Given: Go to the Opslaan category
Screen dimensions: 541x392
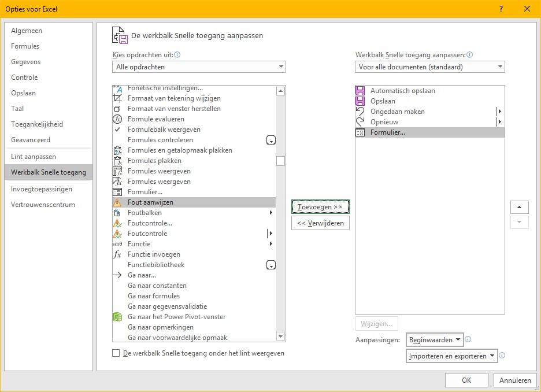Looking at the screenshot, I should [x=49, y=93].
